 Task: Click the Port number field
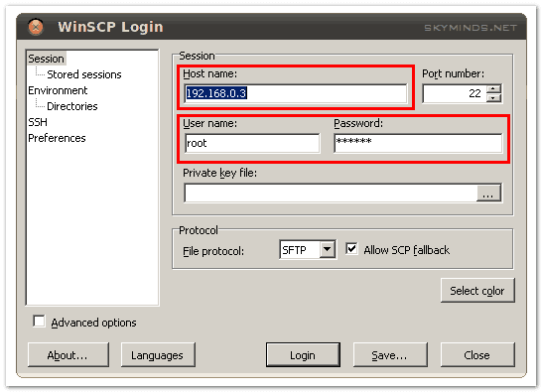click(455, 93)
